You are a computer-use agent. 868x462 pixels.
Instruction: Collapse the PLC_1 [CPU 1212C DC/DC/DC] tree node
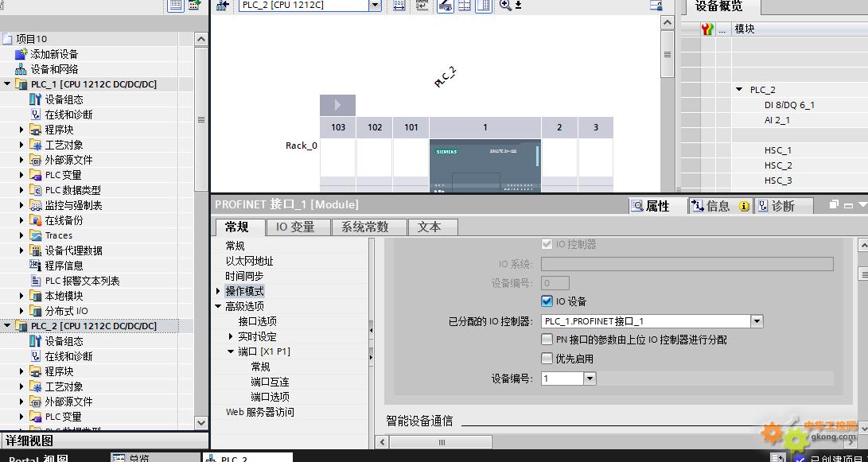(7, 84)
